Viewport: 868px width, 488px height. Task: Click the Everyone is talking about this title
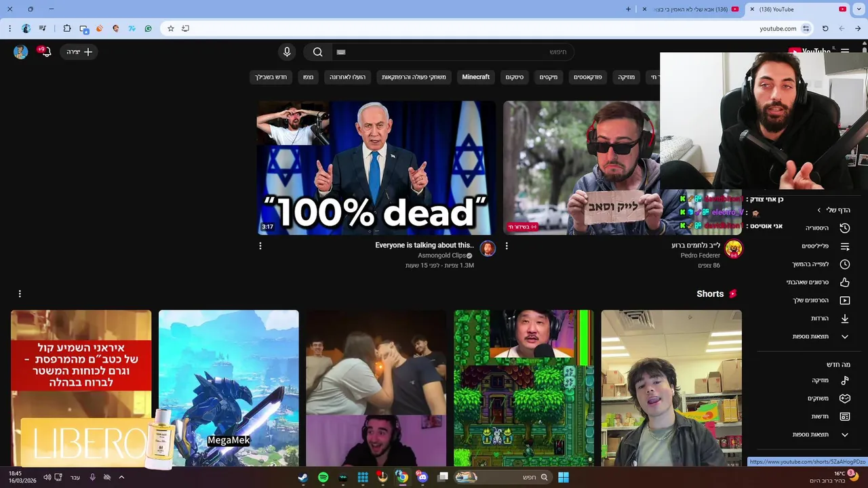(x=425, y=245)
